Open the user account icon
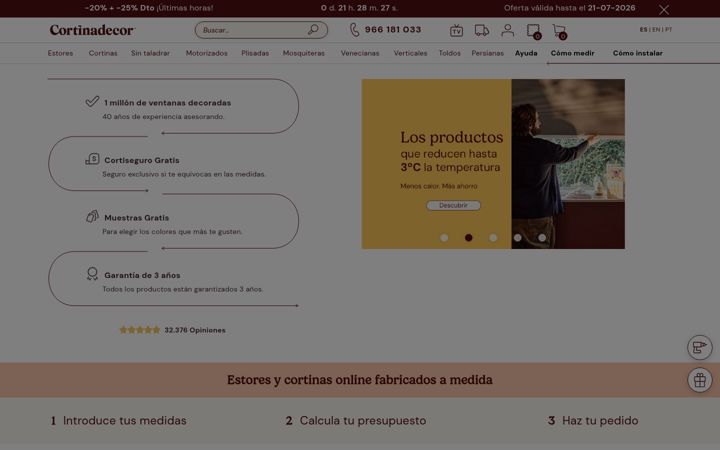This screenshot has height=450, width=720. tap(507, 30)
